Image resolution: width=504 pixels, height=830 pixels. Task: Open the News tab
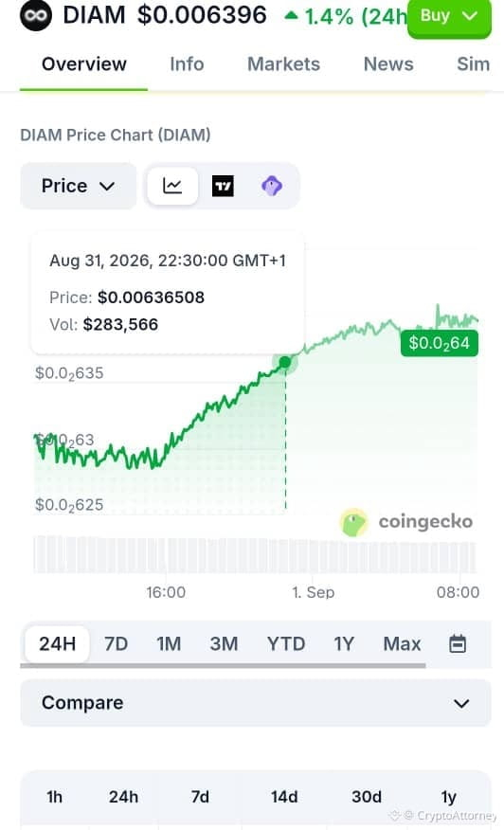pos(388,64)
